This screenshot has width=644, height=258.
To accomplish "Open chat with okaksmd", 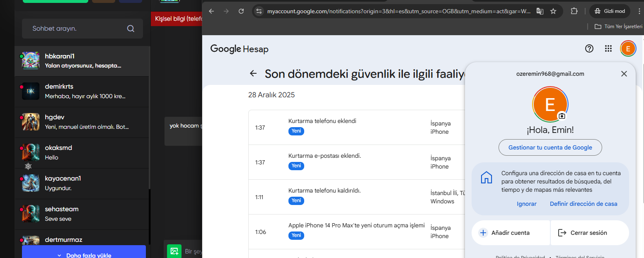I will click(82, 153).
